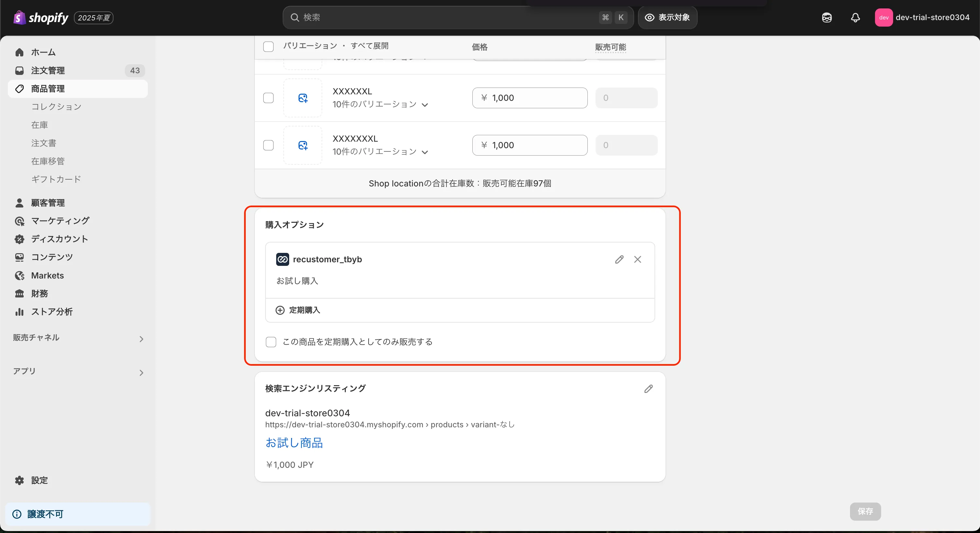Click the plus icon beside 定期購入
980x533 pixels.
click(x=280, y=310)
